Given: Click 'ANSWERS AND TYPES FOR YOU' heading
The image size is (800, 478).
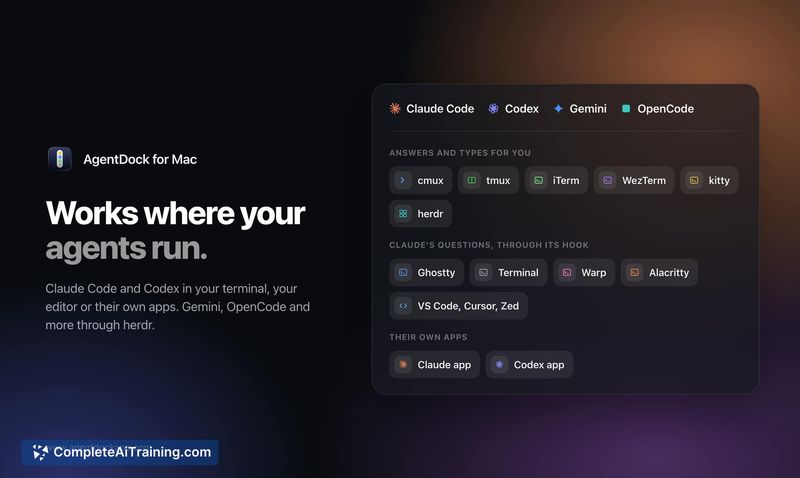Looking at the screenshot, I should (x=460, y=153).
